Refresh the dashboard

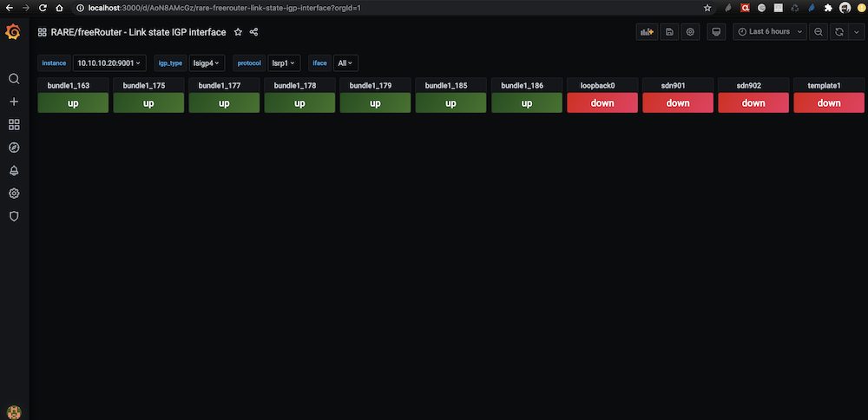[839, 32]
